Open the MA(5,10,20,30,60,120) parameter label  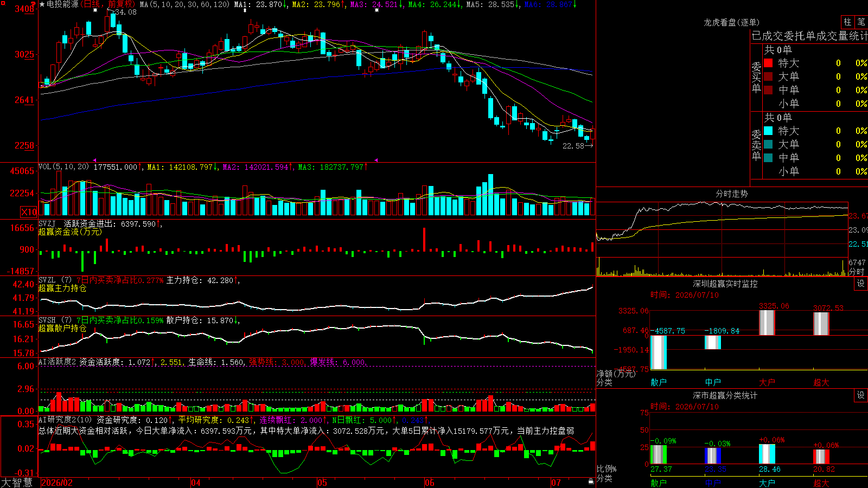pyautogui.click(x=185, y=4)
